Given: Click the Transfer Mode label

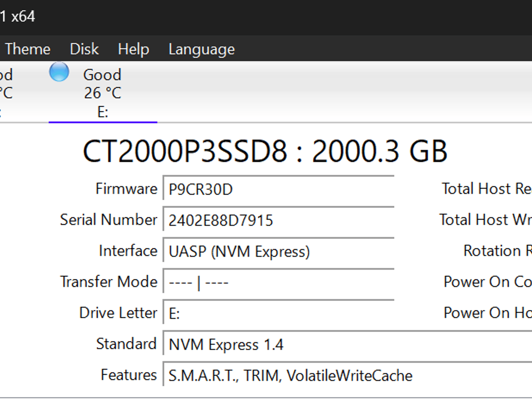Looking at the screenshot, I should click(109, 282).
